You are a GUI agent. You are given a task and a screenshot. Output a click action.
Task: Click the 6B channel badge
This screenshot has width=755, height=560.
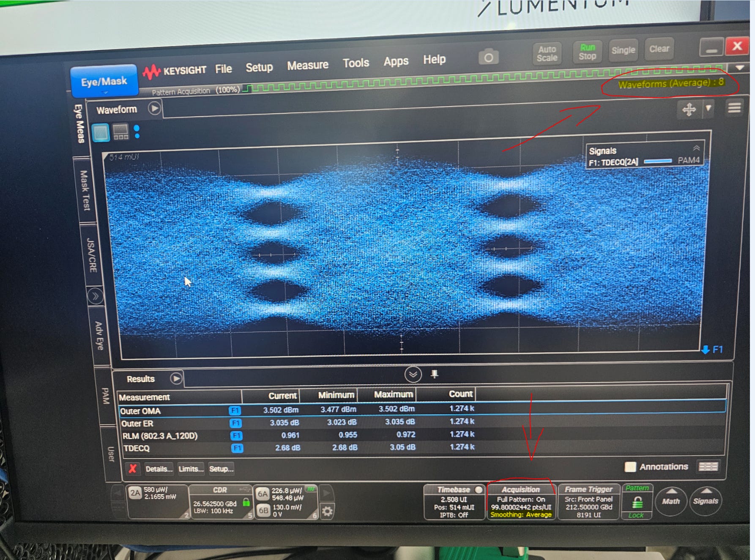[263, 510]
